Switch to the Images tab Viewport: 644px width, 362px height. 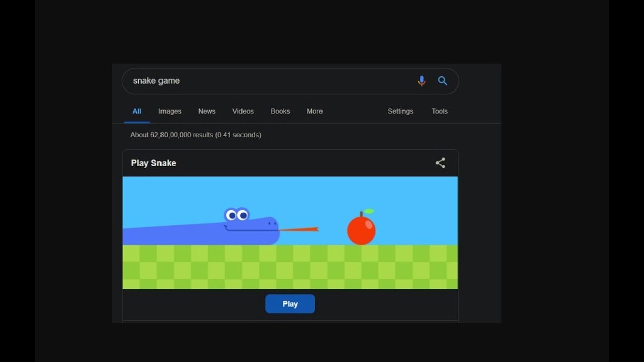[x=170, y=111]
